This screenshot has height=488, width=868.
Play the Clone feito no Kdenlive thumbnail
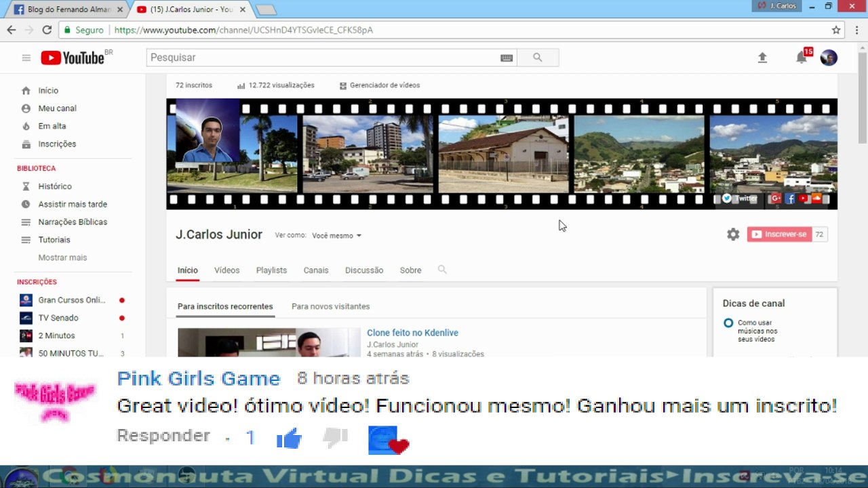click(269, 342)
